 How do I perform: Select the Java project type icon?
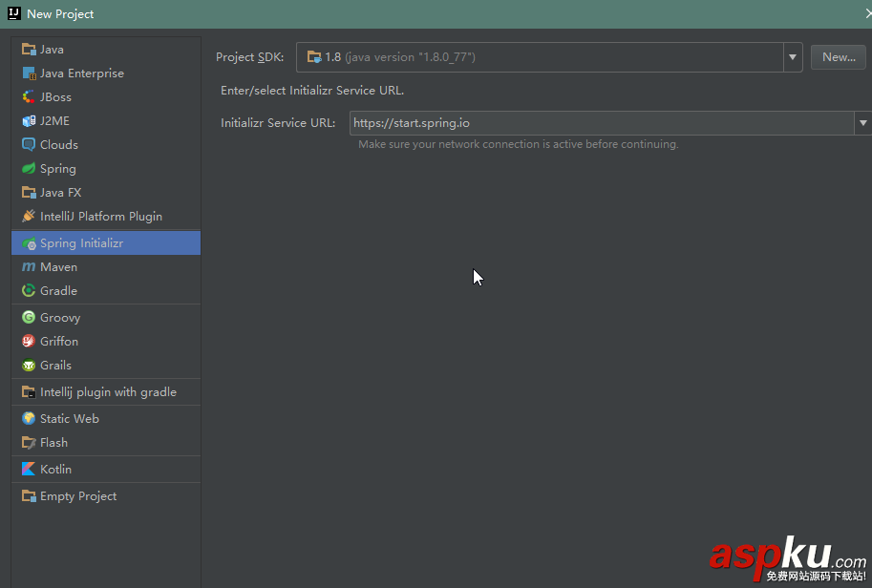click(x=29, y=50)
